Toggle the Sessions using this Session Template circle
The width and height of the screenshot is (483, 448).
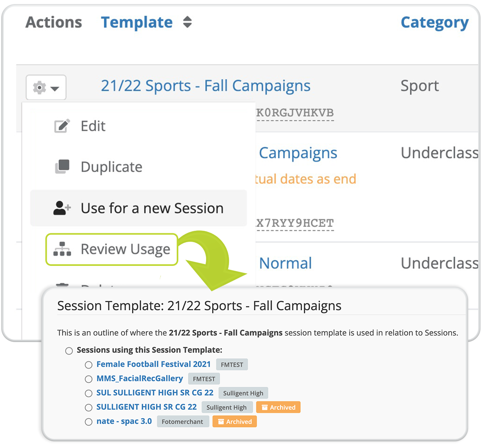click(x=69, y=351)
